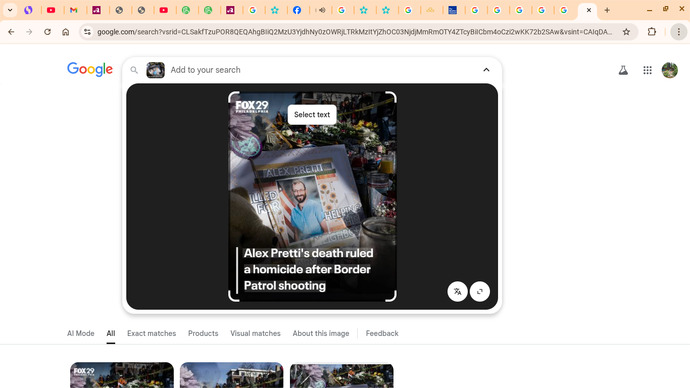Viewport: 690px width, 388px height.
Task: Open the Google account avatar menu
Action: pos(670,70)
